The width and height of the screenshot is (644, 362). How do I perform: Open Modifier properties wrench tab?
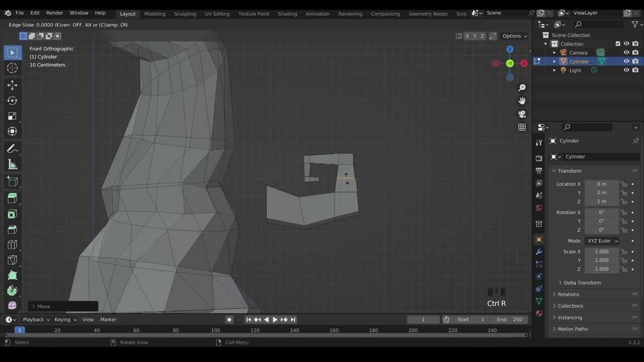539,251
